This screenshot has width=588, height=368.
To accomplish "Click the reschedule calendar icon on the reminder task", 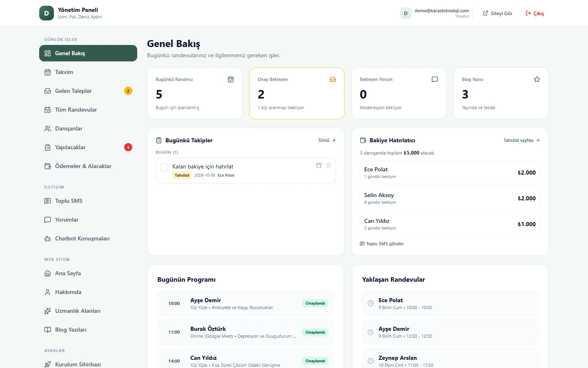I will click(x=319, y=165).
